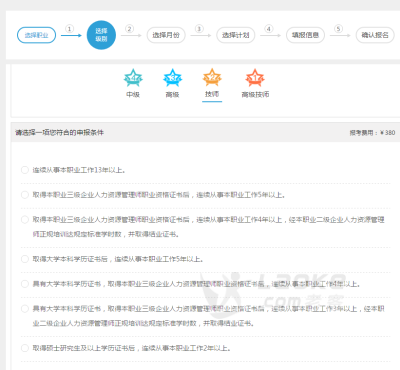
Task: Click the heading 请选择一项您符合的申报条件
Action: [x=59, y=133]
